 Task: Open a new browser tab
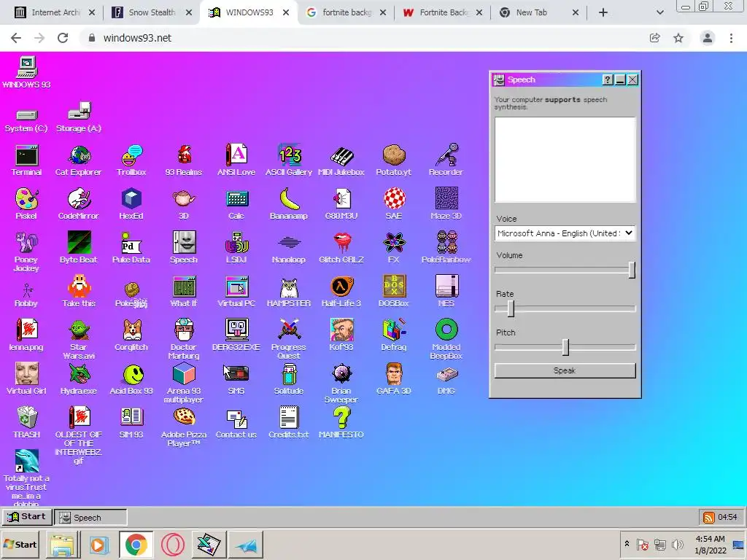pyautogui.click(x=603, y=12)
